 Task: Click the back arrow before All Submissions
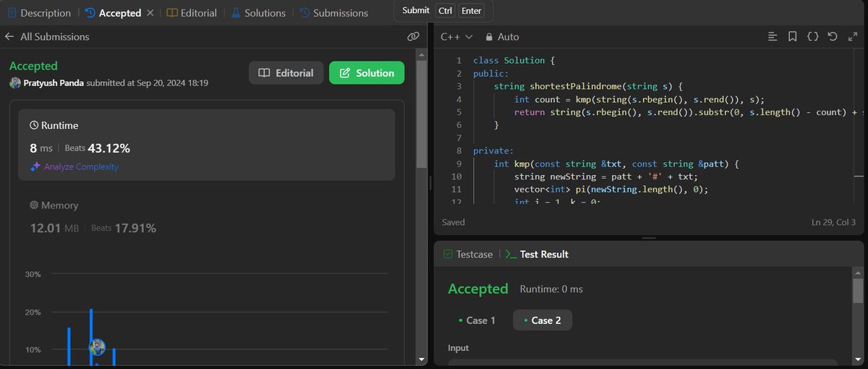coord(9,36)
